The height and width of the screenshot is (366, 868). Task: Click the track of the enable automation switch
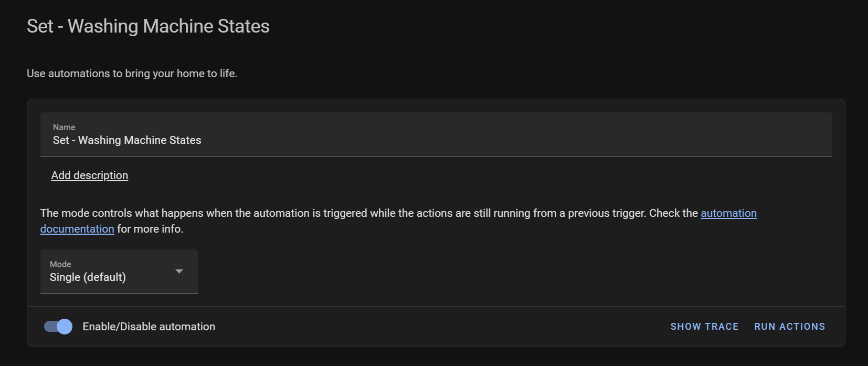[49, 327]
